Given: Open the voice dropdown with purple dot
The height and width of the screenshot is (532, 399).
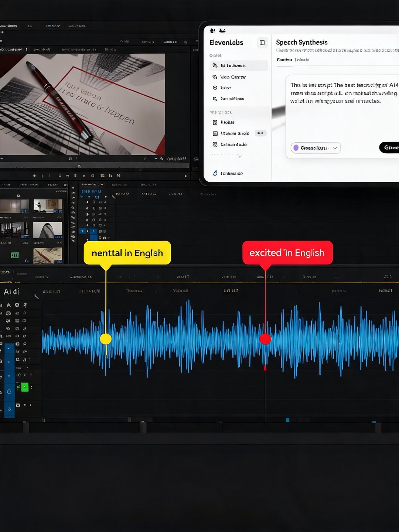Looking at the screenshot, I should pyautogui.click(x=316, y=148).
